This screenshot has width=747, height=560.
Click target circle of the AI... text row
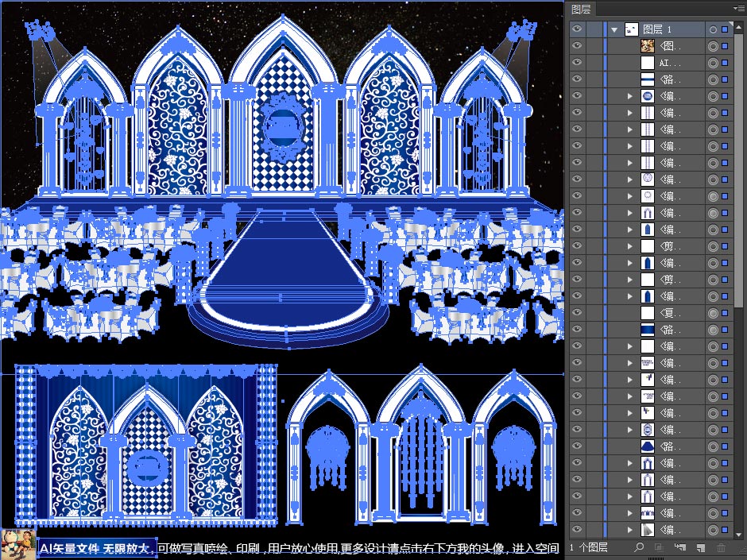(x=713, y=63)
